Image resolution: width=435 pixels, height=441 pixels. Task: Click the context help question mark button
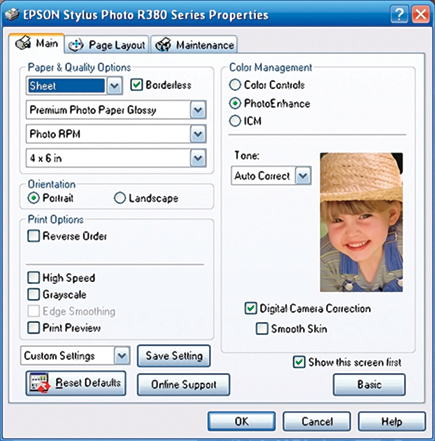399,14
